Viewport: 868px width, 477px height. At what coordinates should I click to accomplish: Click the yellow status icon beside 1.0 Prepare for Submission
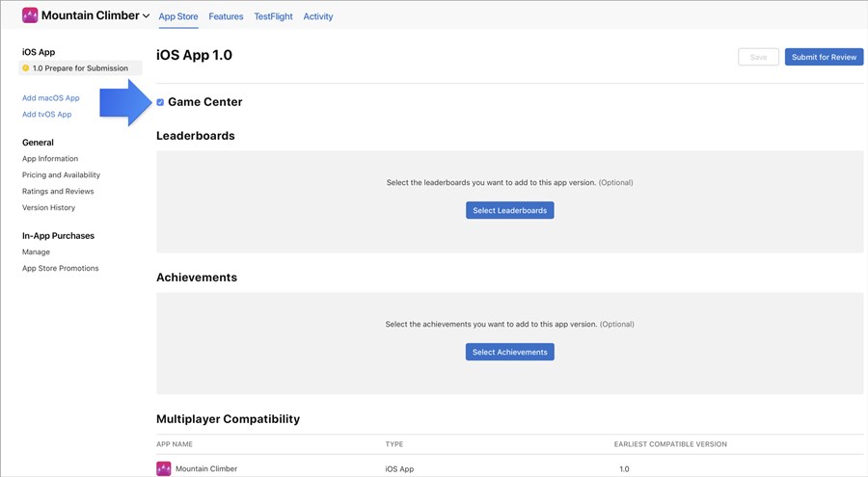click(x=26, y=68)
